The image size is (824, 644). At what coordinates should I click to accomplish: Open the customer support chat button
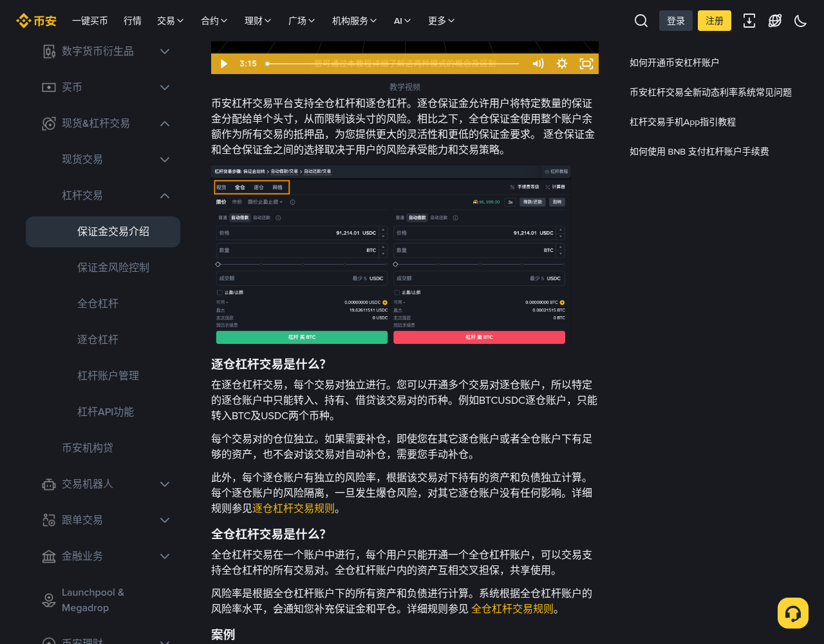[x=793, y=613]
